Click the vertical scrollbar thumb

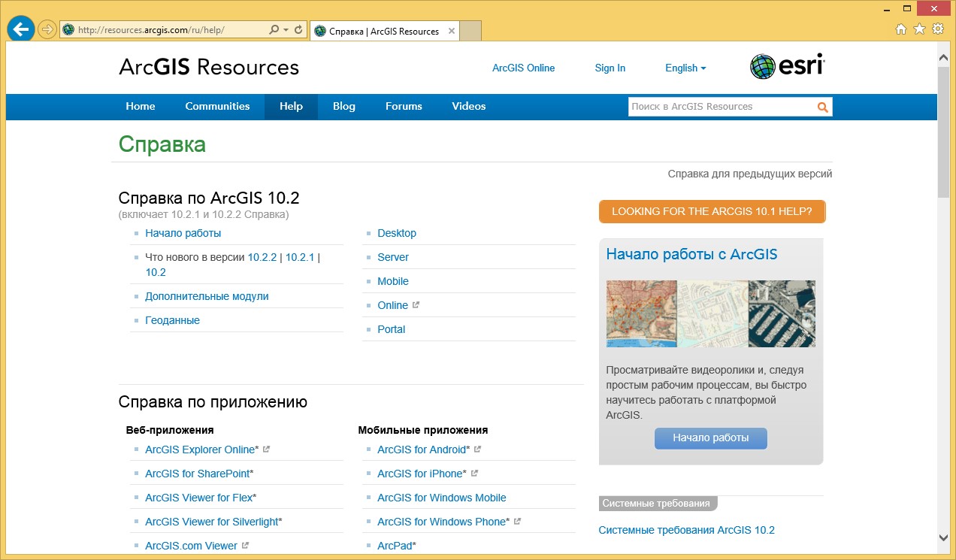943,132
